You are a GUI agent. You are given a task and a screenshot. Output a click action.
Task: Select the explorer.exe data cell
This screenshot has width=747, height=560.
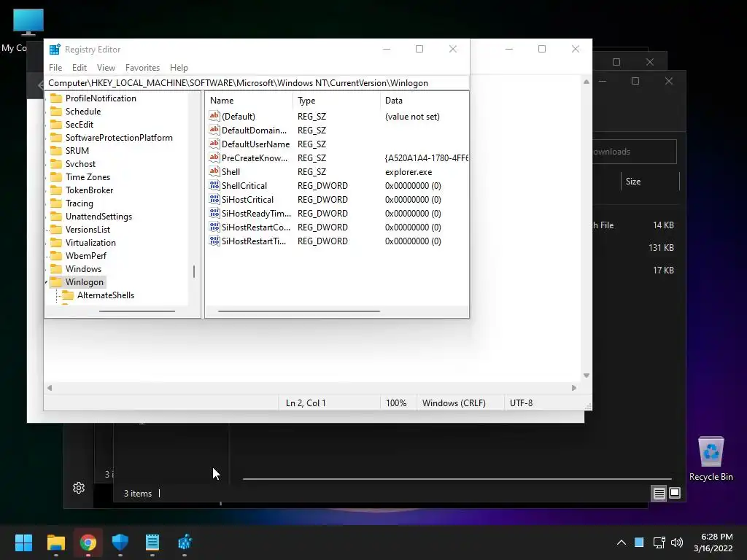click(409, 172)
